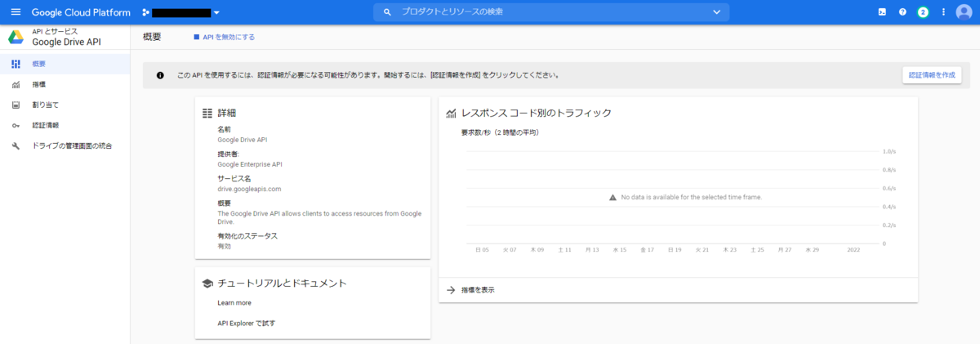This screenshot has height=344, width=980.
Task: Click Google Enterprise API provider text
Action: click(249, 164)
